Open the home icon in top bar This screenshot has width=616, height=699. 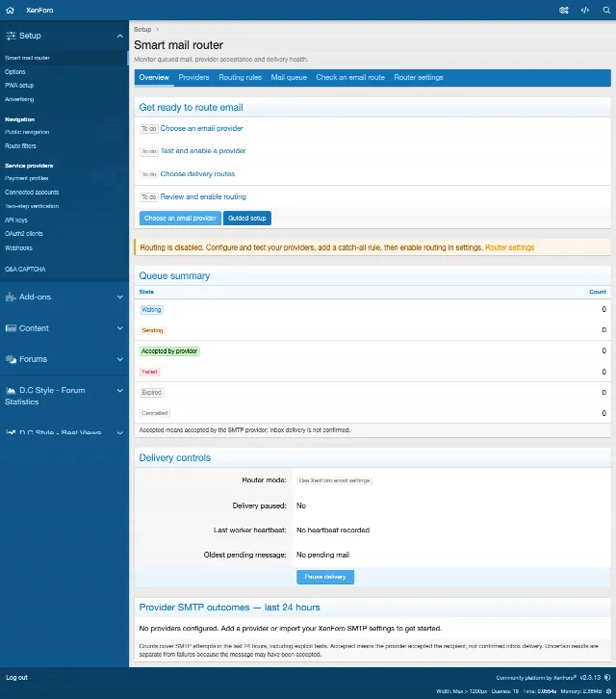point(10,10)
